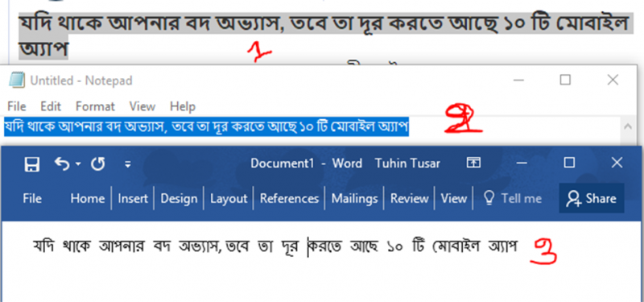This screenshot has width=644, height=302.
Task: Switch to the Mailings ribbon tab
Action: (354, 198)
